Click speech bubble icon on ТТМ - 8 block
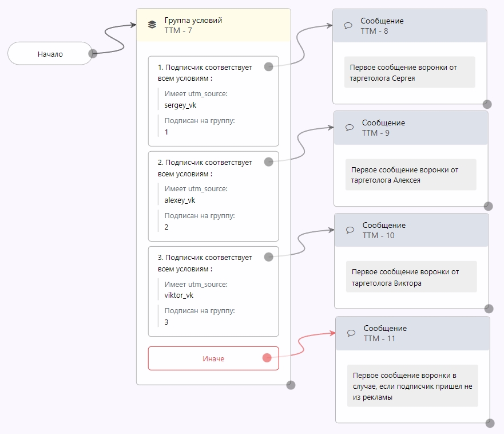 pyautogui.click(x=348, y=25)
